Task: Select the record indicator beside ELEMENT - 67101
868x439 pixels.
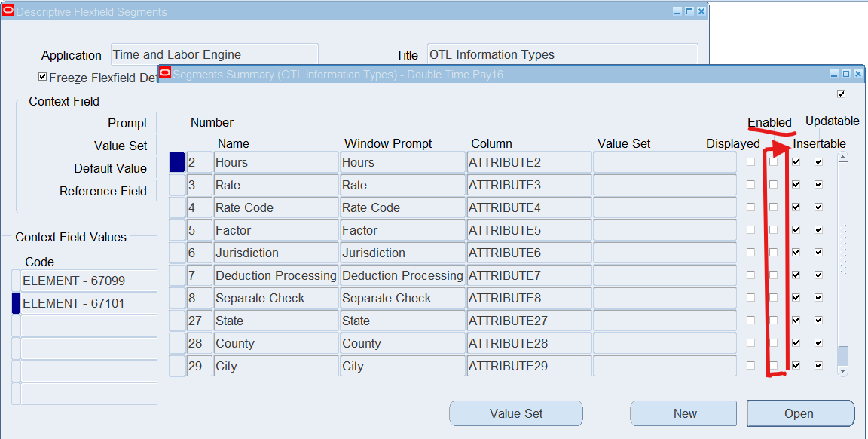Action: pos(16,303)
